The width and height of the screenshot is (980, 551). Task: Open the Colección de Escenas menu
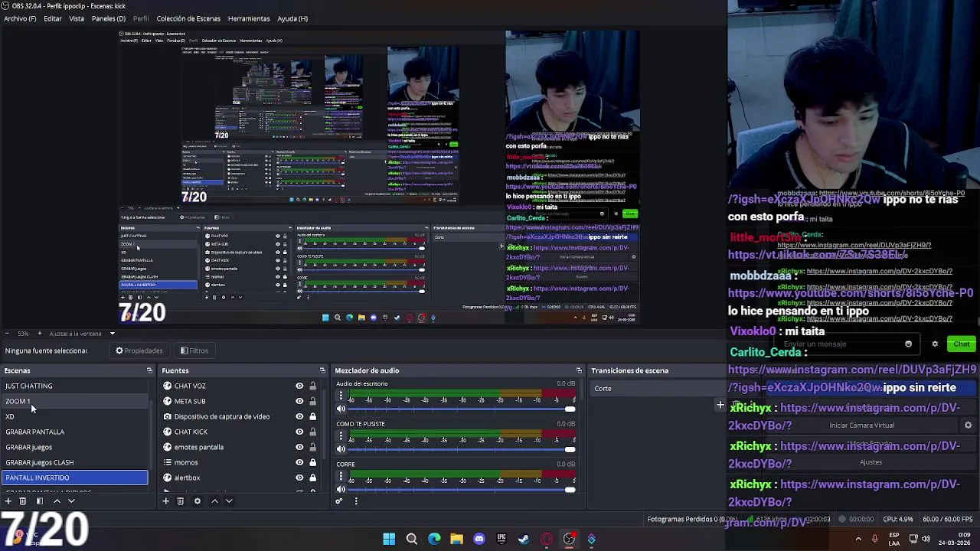[x=188, y=18]
